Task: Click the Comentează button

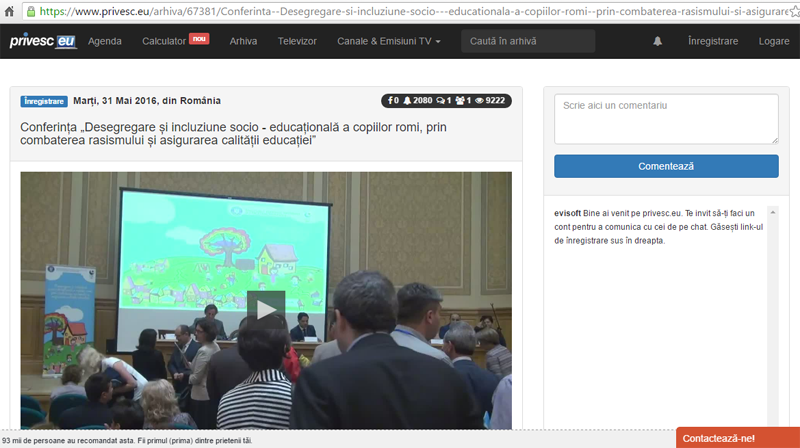Action: click(x=666, y=166)
